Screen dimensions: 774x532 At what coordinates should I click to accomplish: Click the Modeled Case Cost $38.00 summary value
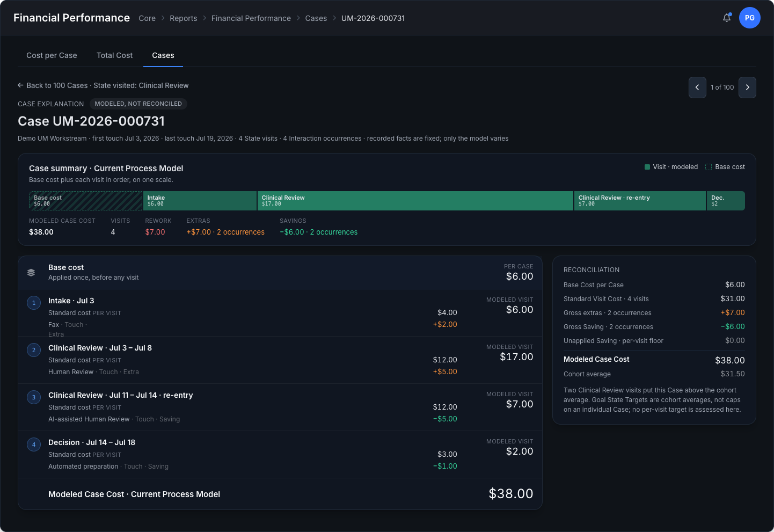coord(41,232)
